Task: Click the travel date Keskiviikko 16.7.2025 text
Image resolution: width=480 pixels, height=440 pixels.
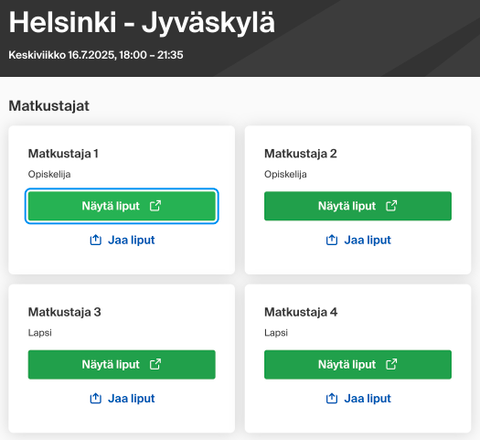Action: pos(62,55)
